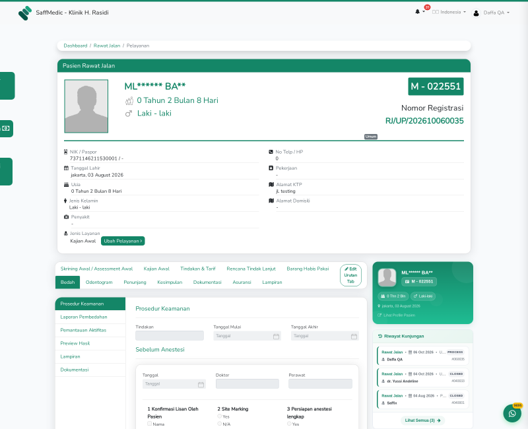
Task: Click into the Doktor input field
Action: click(x=247, y=384)
